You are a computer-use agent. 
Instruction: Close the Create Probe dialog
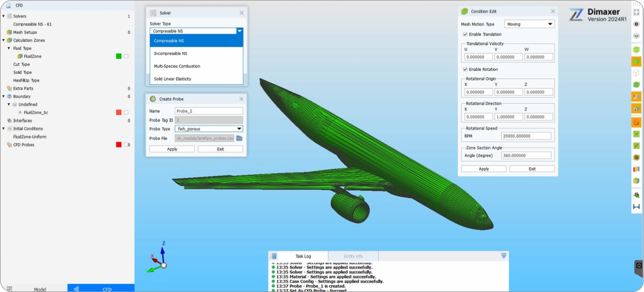pyautogui.click(x=242, y=99)
